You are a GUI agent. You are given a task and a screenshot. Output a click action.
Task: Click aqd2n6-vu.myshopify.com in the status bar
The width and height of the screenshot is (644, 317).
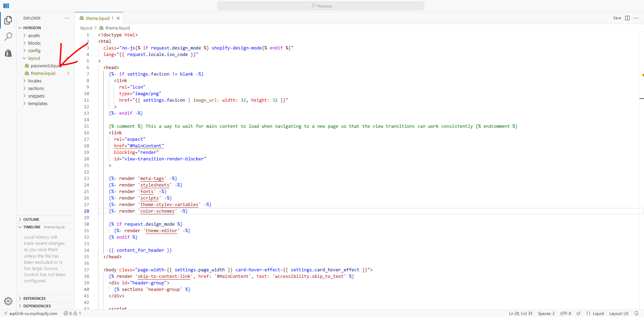pos(33,313)
